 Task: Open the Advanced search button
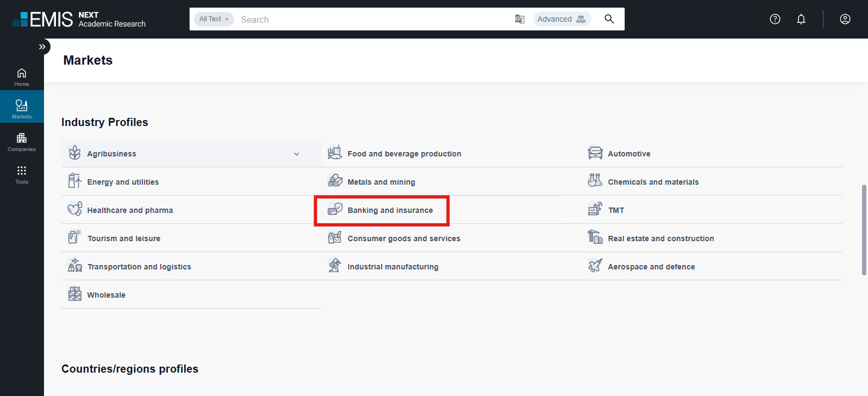click(x=562, y=19)
